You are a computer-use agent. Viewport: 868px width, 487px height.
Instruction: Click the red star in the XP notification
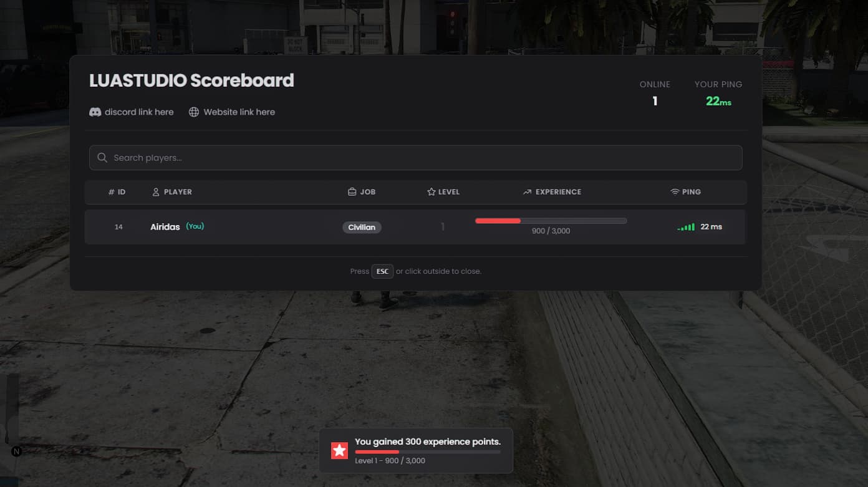click(339, 450)
